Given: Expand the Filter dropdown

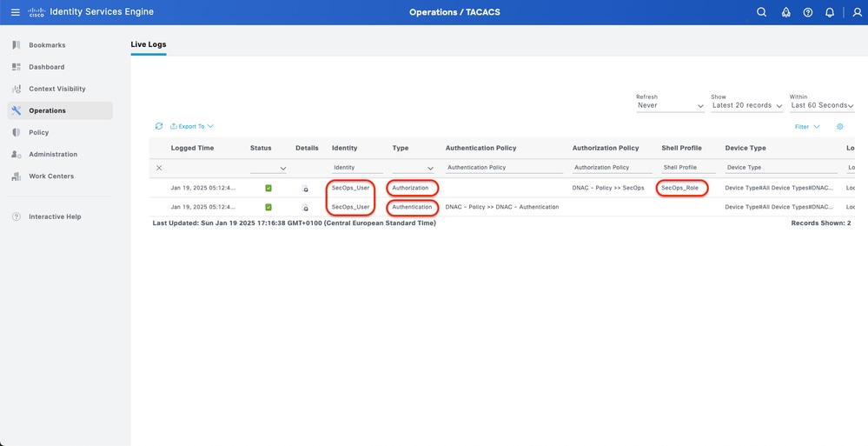Looking at the screenshot, I should [807, 127].
